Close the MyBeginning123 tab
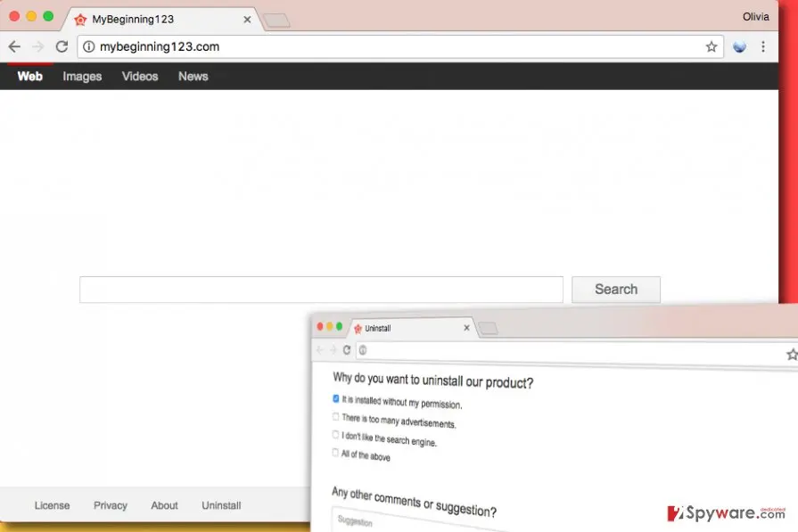Viewport: 798px width, 532px height. coord(247,20)
